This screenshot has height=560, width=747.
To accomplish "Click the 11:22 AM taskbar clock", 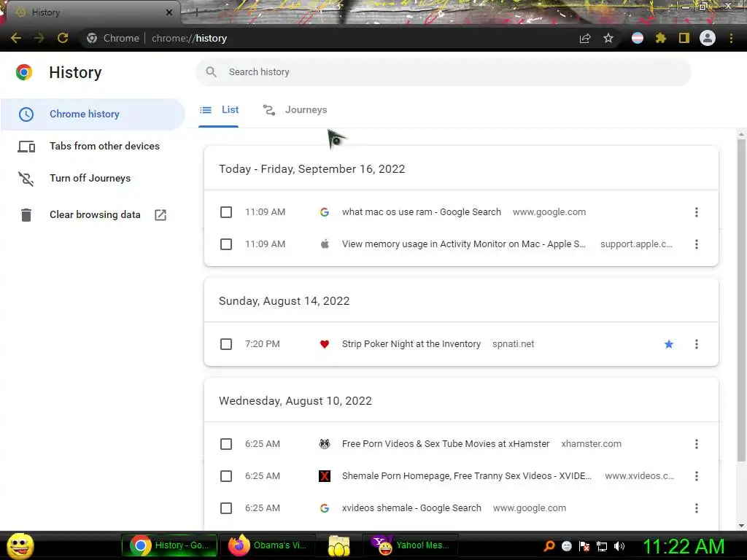I will (684, 546).
